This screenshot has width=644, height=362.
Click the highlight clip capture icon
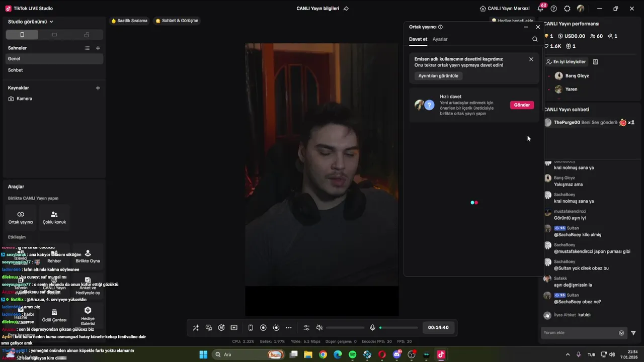234,328
